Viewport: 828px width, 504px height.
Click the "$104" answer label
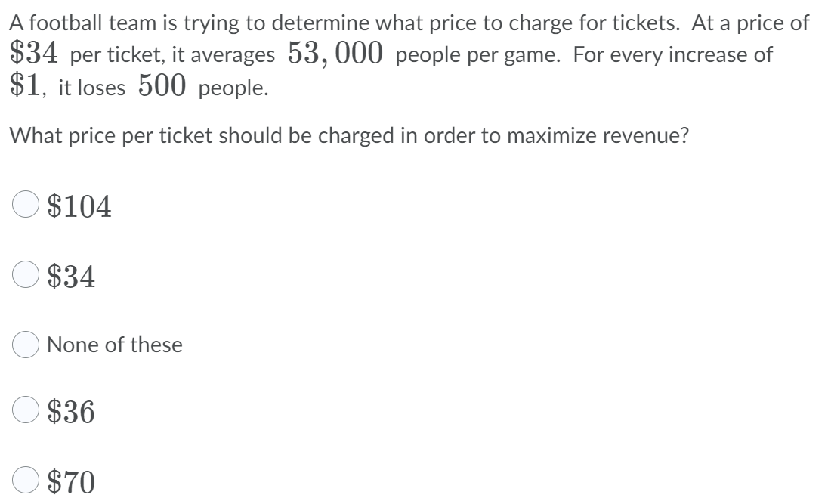tap(79, 206)
